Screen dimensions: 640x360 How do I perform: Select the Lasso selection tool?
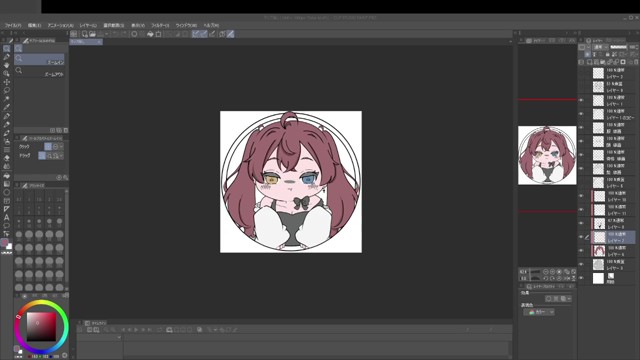click(x=7, y=90)
